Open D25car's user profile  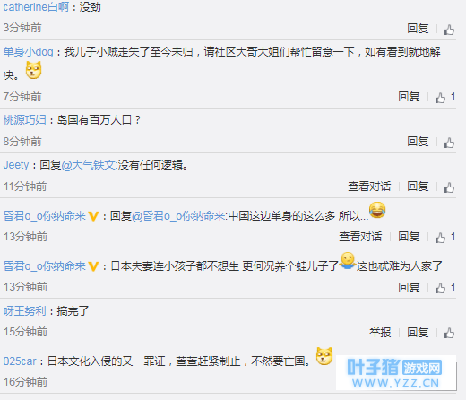pyautogui.click(x=20, y=361)
